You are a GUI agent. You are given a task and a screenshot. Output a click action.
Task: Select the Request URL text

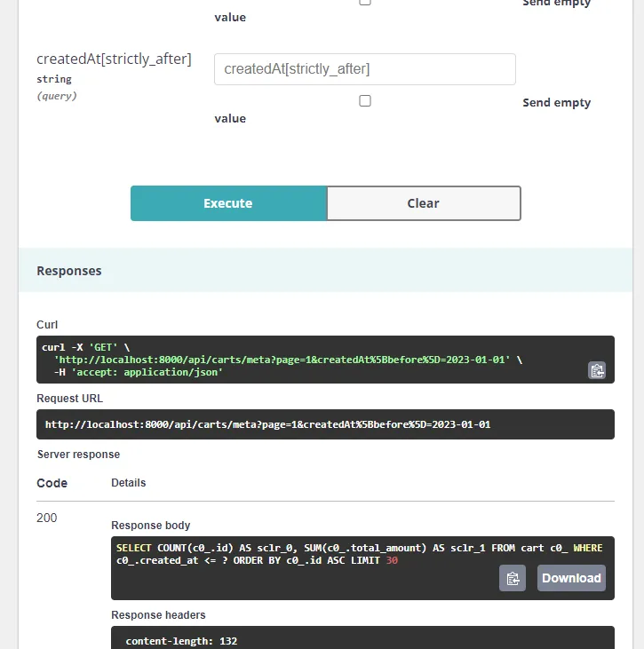267,424
